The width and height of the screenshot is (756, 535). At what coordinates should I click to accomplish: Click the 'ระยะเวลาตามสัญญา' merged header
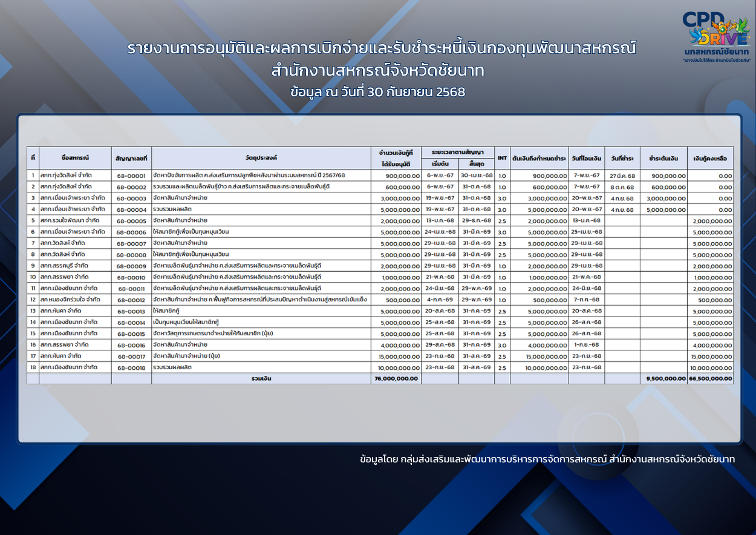point(458,152)
